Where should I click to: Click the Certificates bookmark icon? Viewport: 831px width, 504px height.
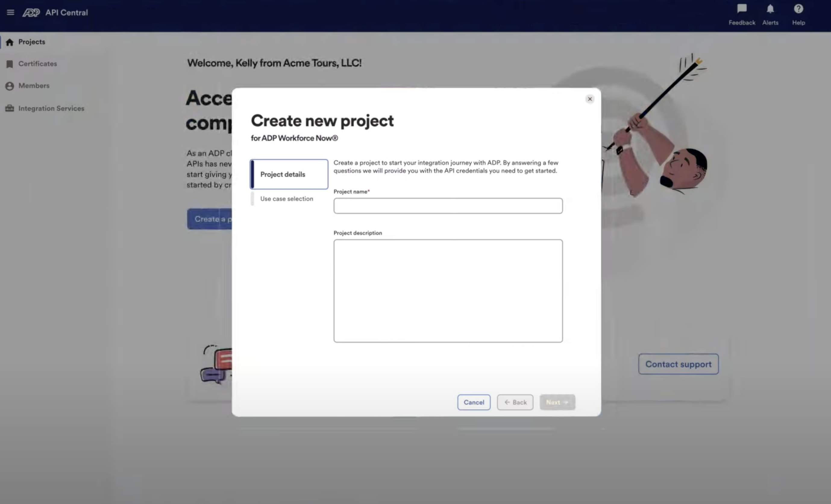pos(9,64)
